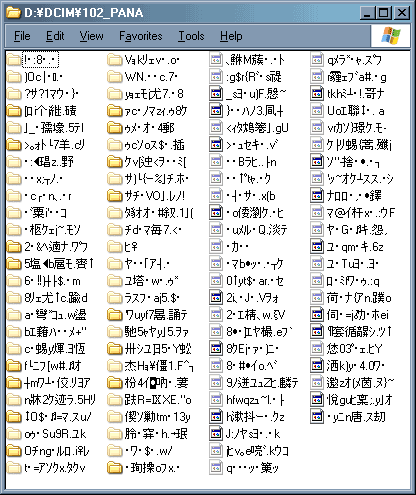The image size is (416, 495).
Task: Click the folder name containing "0$·" and "スu/"
Action: 57,417
